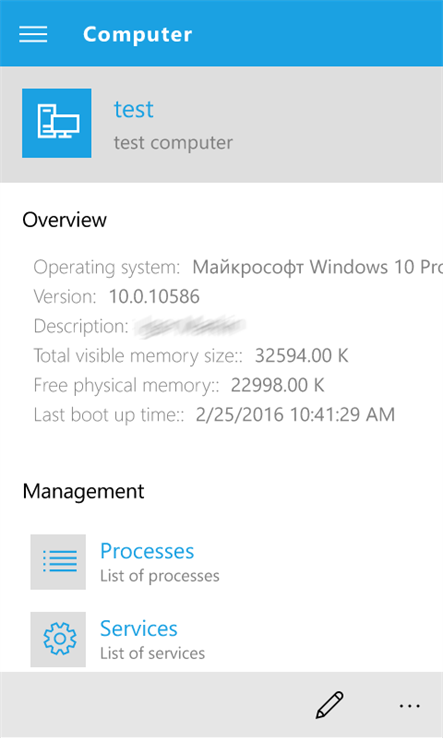This screenshot has height=738, width=443.
Task: Click the Management section heading
Action: (x=83, y=491)
